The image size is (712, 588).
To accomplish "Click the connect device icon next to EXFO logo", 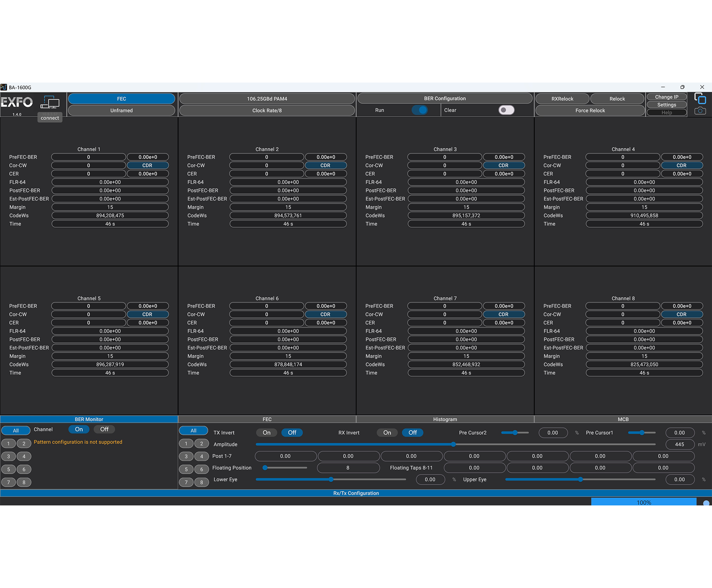I will pos(50,103).
